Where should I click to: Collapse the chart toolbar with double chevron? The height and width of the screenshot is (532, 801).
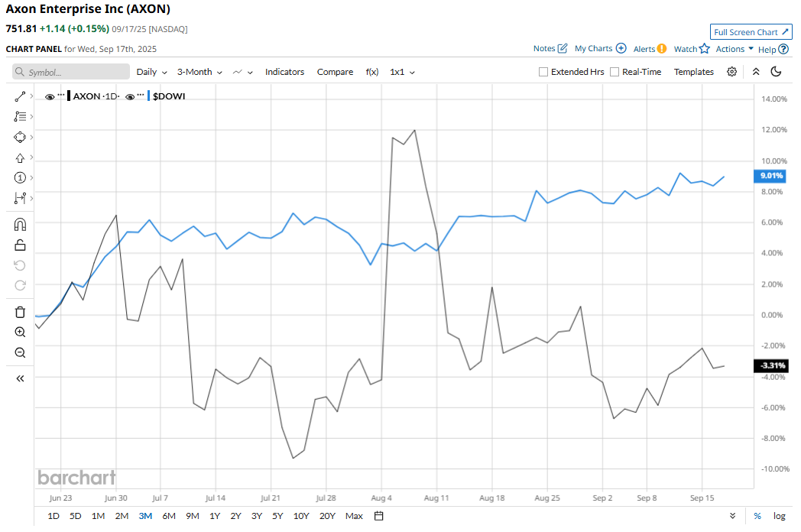click(756, 72)
